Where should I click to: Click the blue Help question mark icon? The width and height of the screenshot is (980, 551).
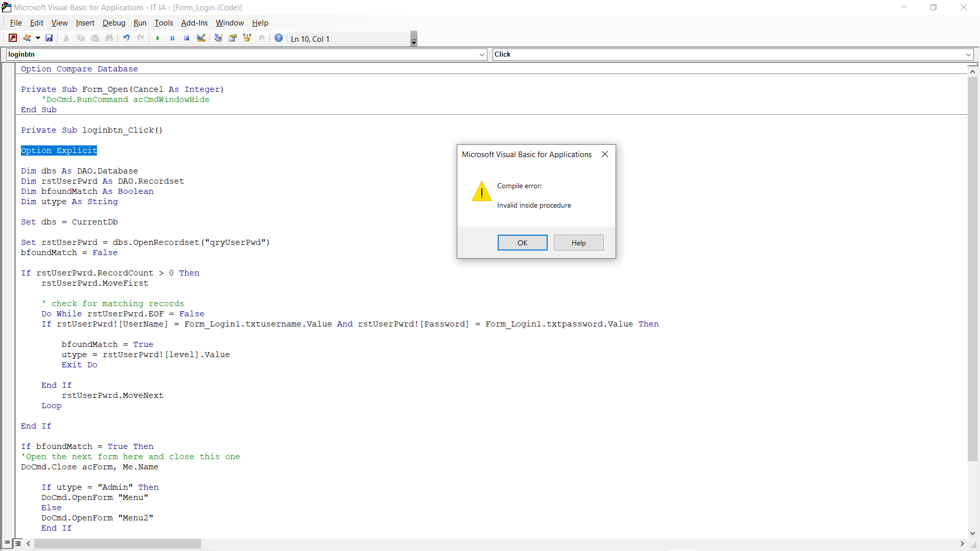279,38
